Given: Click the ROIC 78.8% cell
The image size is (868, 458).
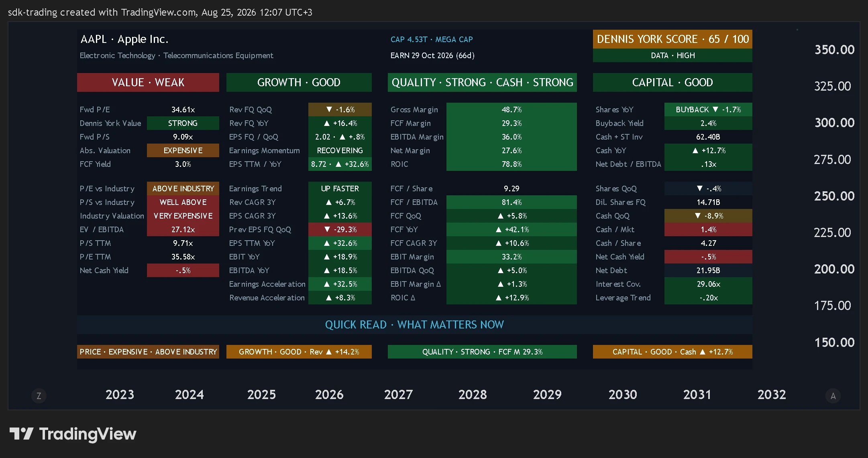Looking at the screenshot, I should 511,164.
